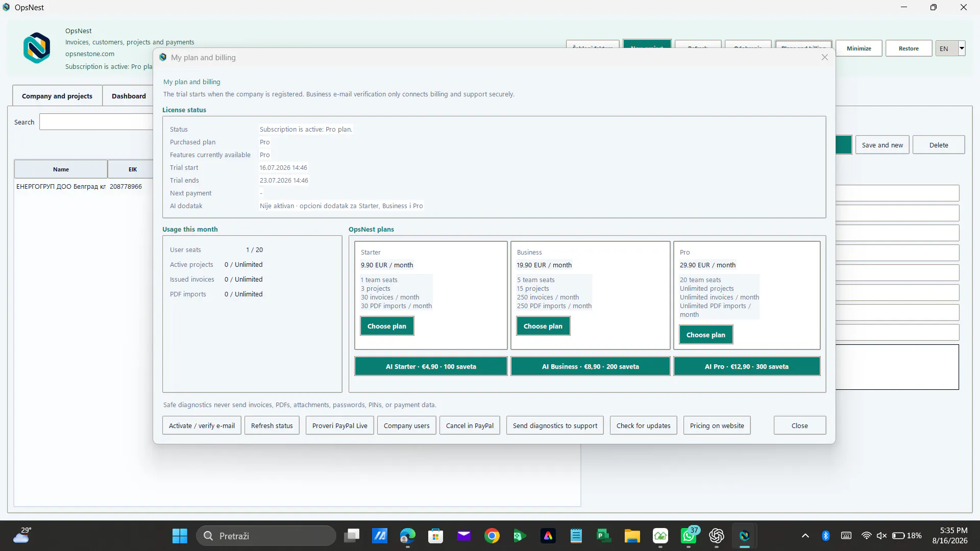Choose the Pro plan
This screenshot has width=980, height=551.
(706, 335)
